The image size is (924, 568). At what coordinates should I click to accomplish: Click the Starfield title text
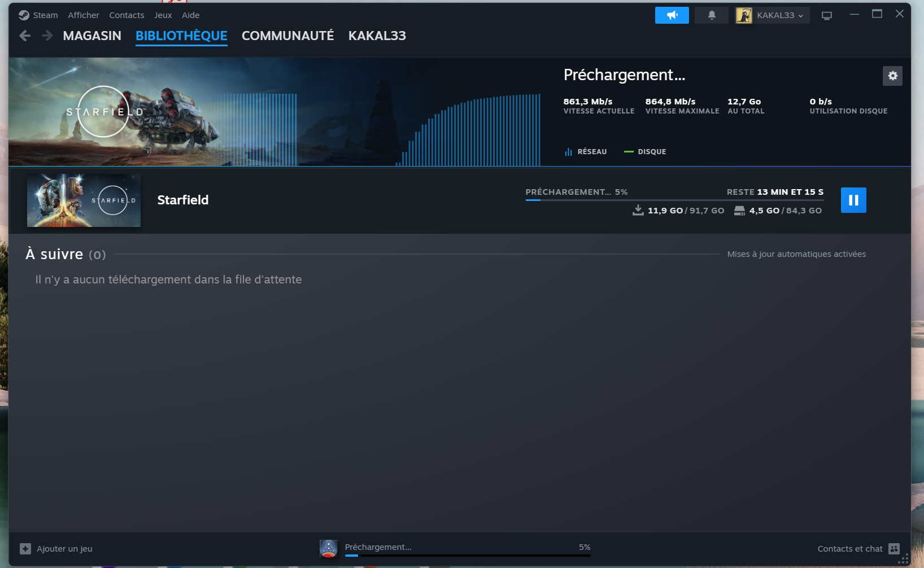click(182, 200)
